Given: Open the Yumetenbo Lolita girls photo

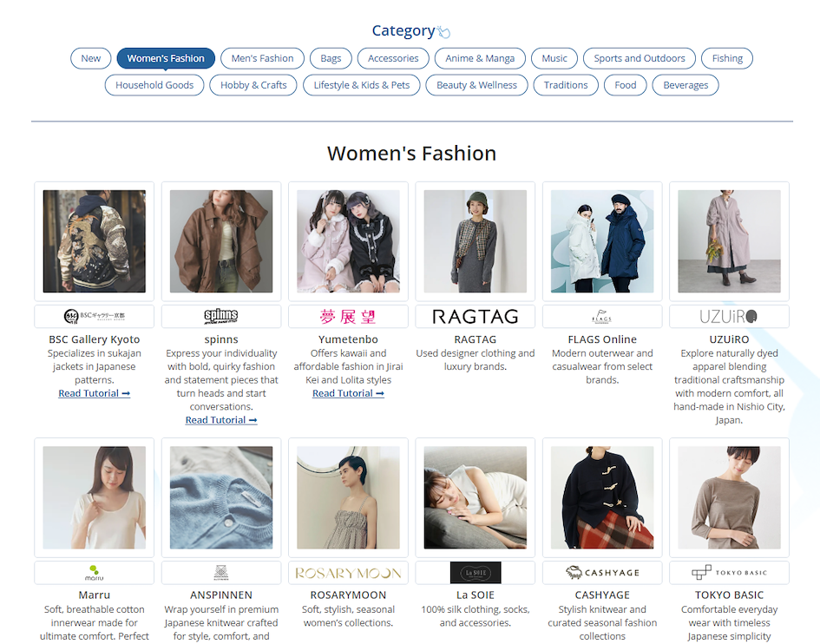Looking at the screenshot, I should click(x=348, y=241).
